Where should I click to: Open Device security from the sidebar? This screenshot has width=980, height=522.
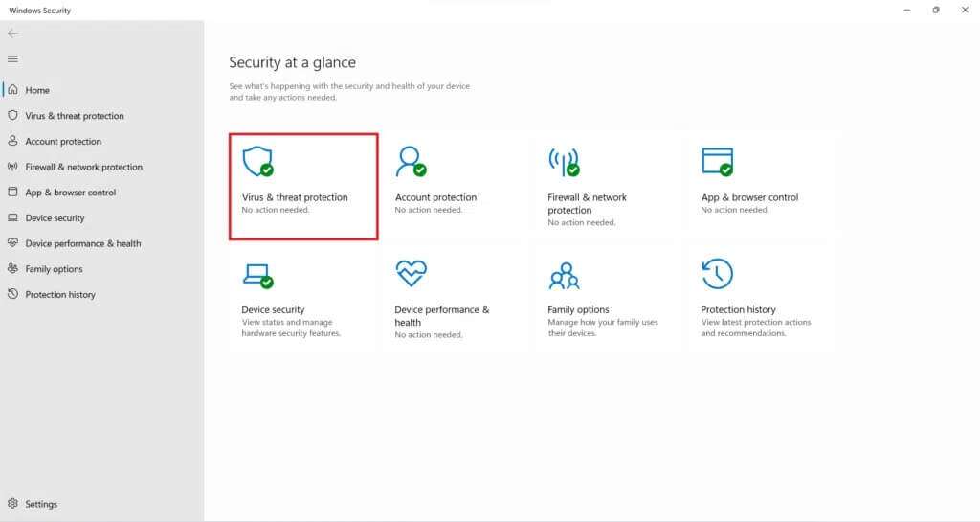pos(55,218)
